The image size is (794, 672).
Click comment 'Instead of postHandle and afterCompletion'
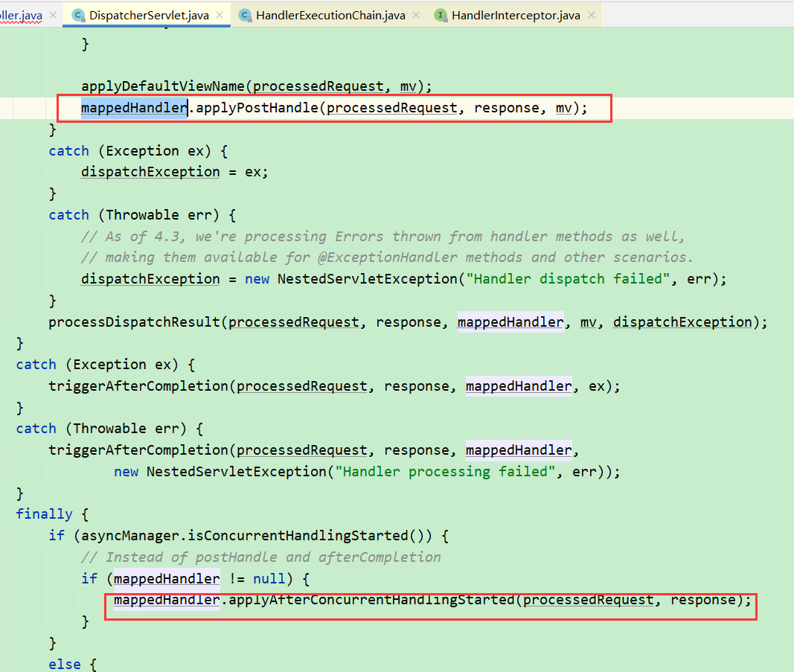pos(260,557)
